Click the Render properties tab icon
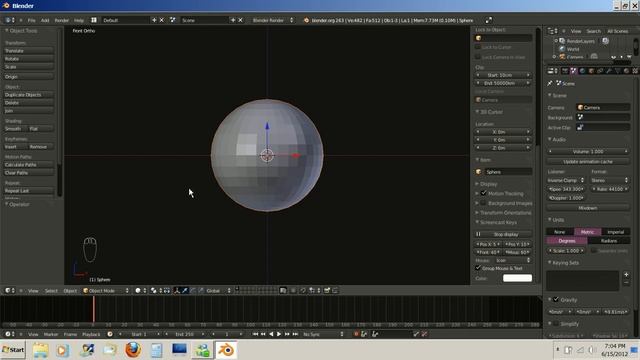Image resolution: width=640 pixels, height=360 pixels. (565, 71)
